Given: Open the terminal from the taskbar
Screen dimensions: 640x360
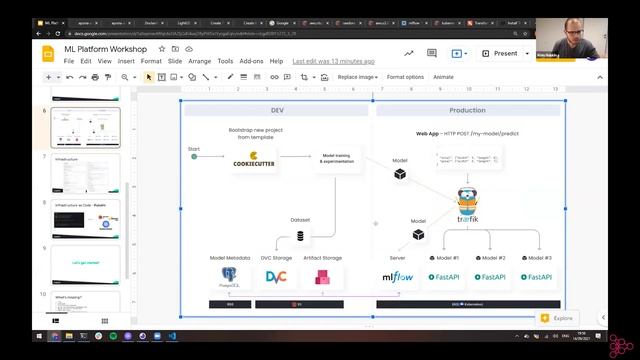Looking at the screenshot, I should pyautogui.click(x=84, y=336).
